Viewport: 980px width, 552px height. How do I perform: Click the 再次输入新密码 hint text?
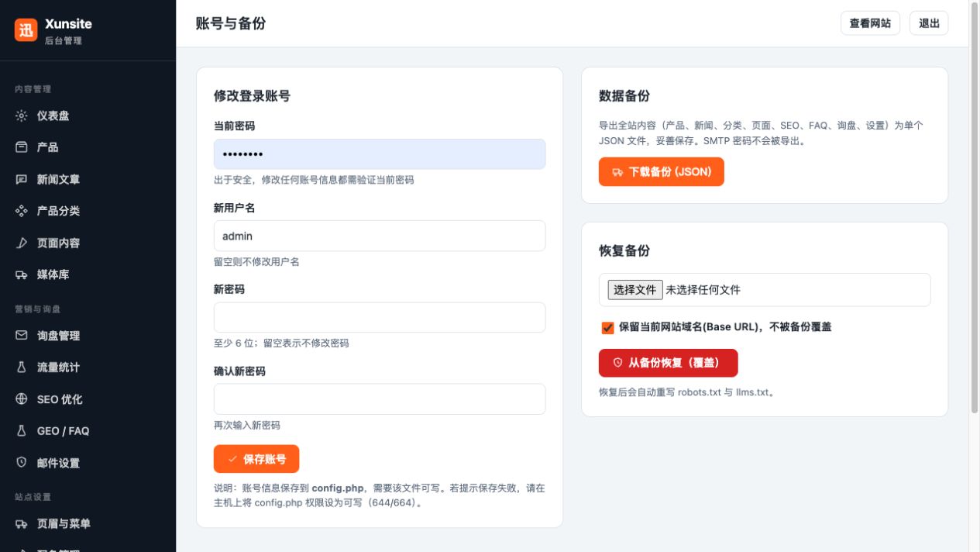point(247,426)
